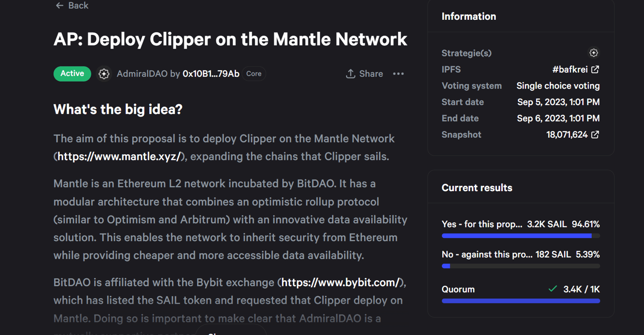Click the Active status badge
Viewport: 644px width, 335px height.
point(72,74)
